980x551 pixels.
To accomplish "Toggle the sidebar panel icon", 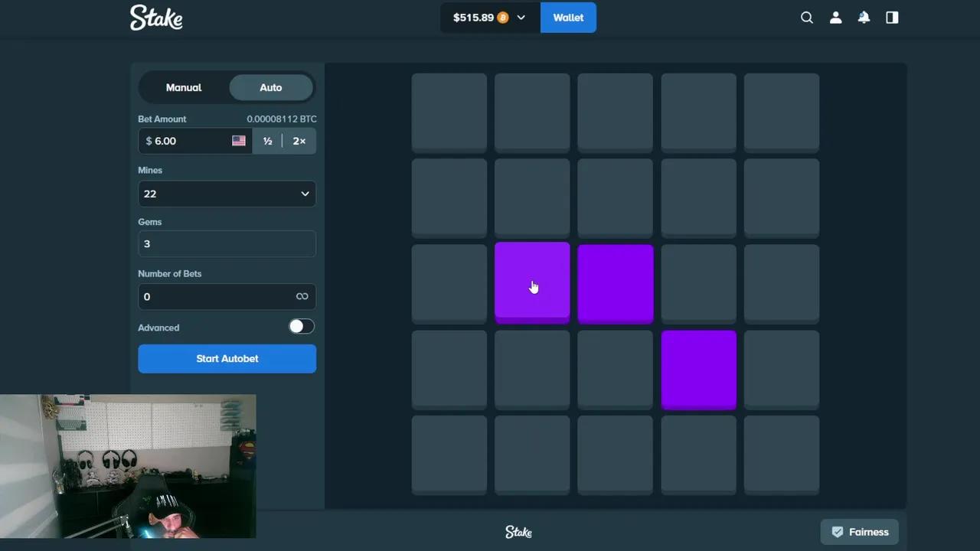I will [892, 18].
